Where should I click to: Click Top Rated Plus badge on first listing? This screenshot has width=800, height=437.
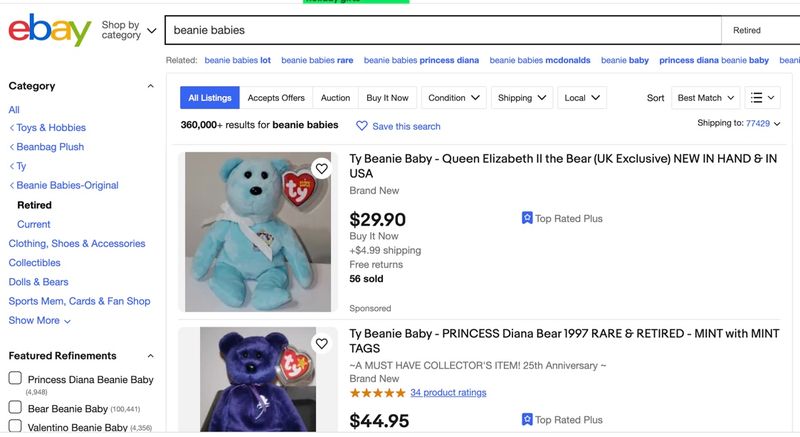[x=562, y=218]
